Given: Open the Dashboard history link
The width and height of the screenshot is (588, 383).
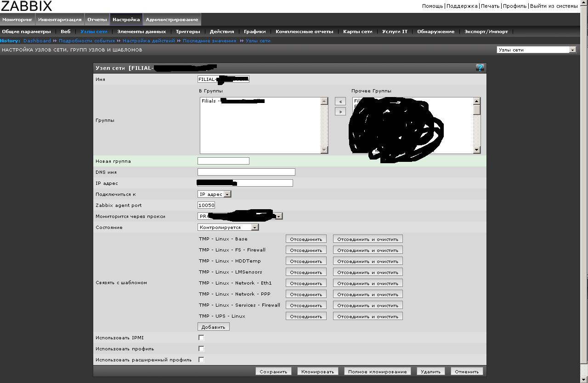Looking at the screenshot, I should [37, 41].
